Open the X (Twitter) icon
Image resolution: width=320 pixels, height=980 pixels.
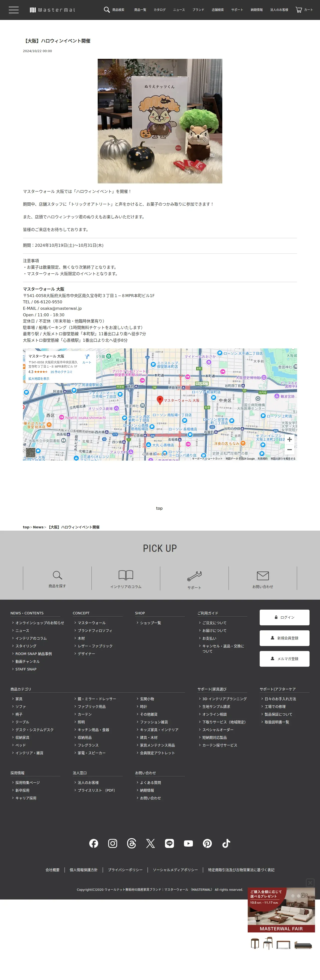[x=151, y=843]
